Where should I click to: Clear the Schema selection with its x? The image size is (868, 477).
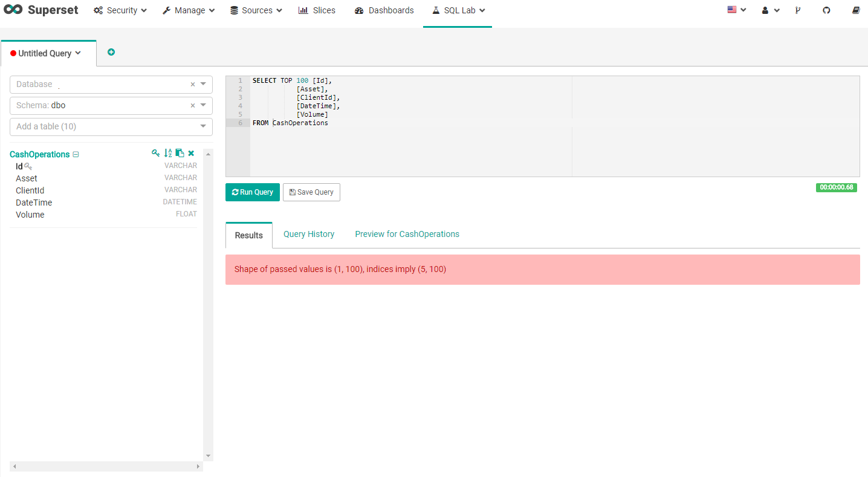192,105
